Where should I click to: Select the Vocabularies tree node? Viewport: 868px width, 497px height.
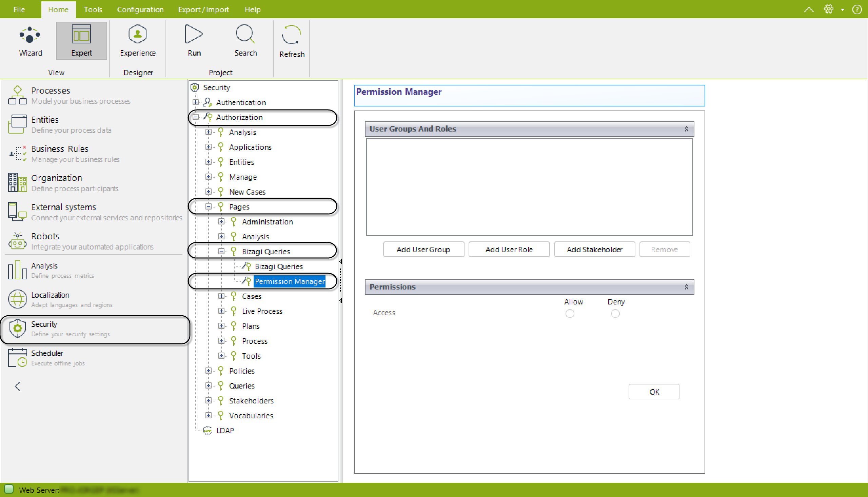pos(251,415)
